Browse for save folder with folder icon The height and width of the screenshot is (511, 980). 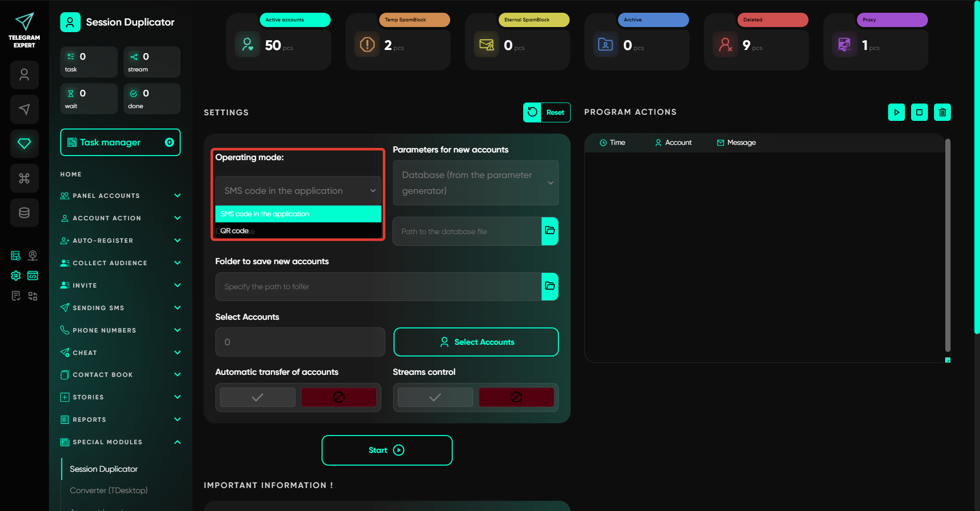point(550,286)
